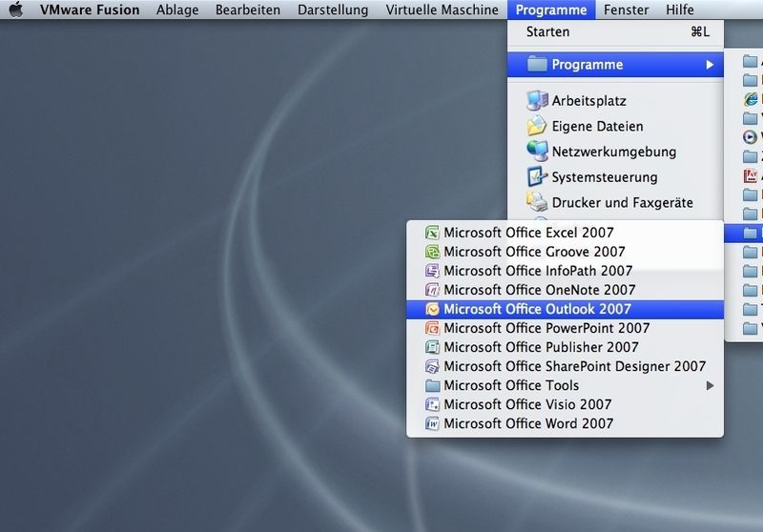Launch Microsoft Office Outlook 2007
Viewport: 763px width, 532px height.
coord(565,309)
